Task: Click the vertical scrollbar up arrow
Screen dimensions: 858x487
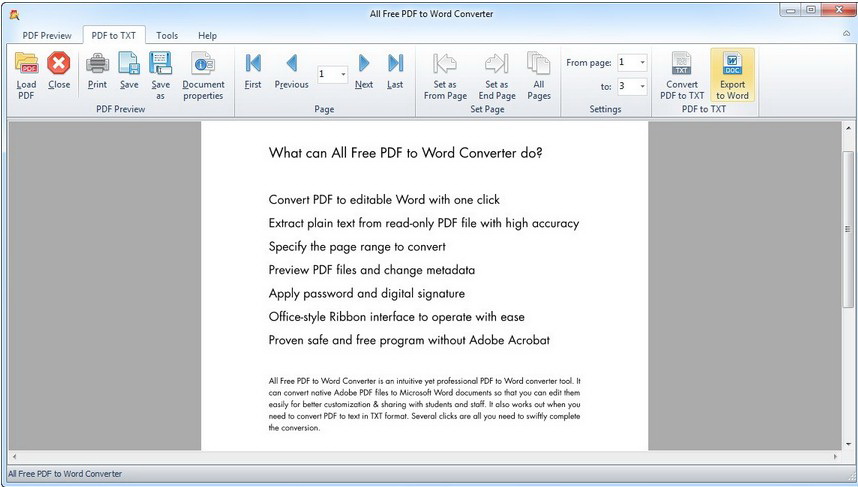Action: pyautogui.click(x=848, y=128)
